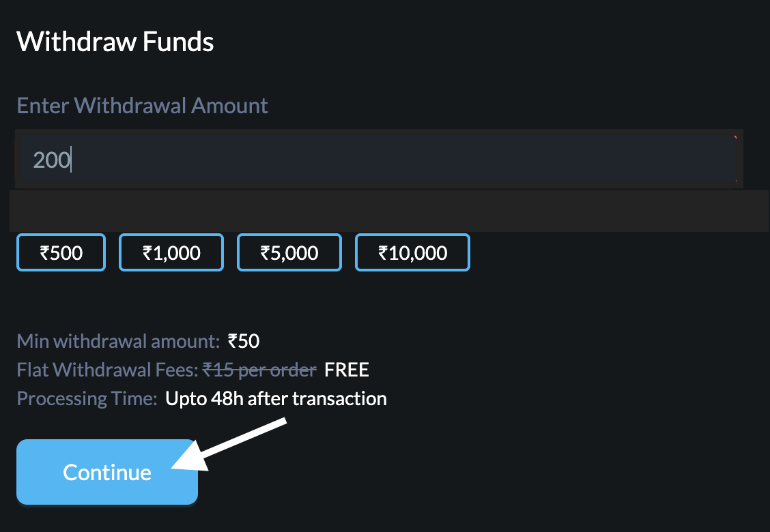770x532 pixels.
Task: Click the typed 200 value in the field
Action: point(52,160)
